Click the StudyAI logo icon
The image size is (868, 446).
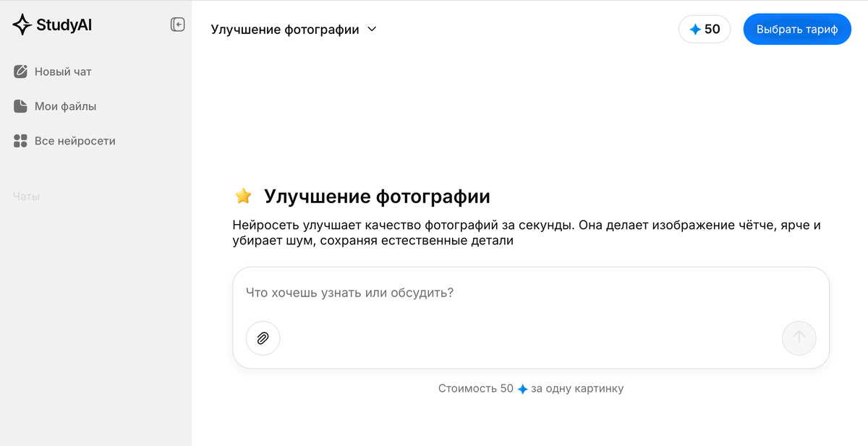[24, 24]
